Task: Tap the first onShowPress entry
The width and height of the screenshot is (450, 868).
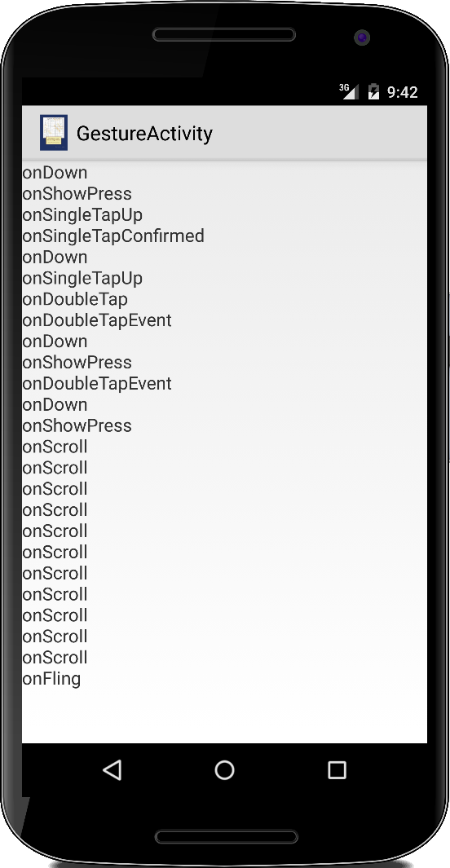Action: (x=77, y=194)
